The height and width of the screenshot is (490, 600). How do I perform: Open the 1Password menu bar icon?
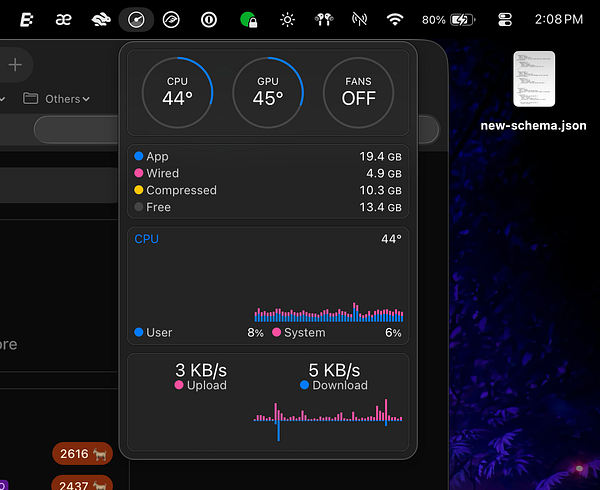(x=209, y=20)
